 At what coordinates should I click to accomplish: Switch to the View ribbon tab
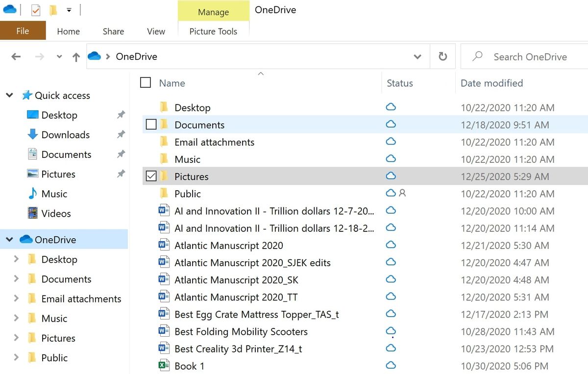pyautogui.click(x=155, y=31)
